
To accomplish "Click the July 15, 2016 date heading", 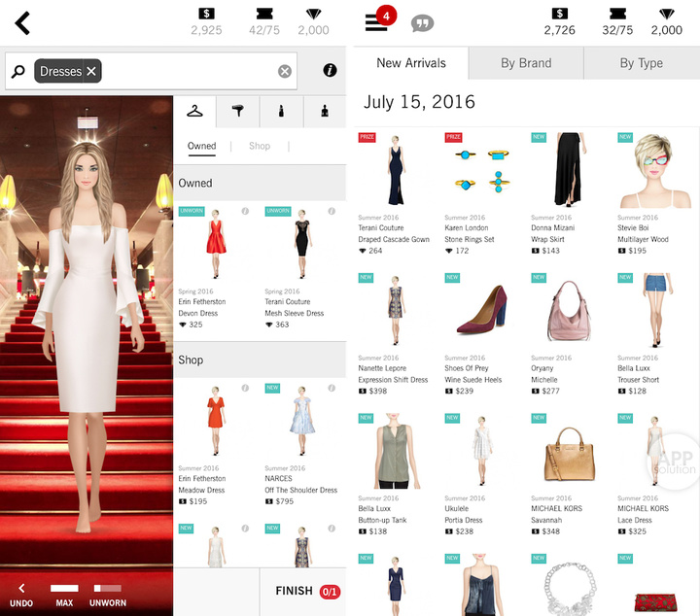I will pyautogui.click(x=419, y=102).
